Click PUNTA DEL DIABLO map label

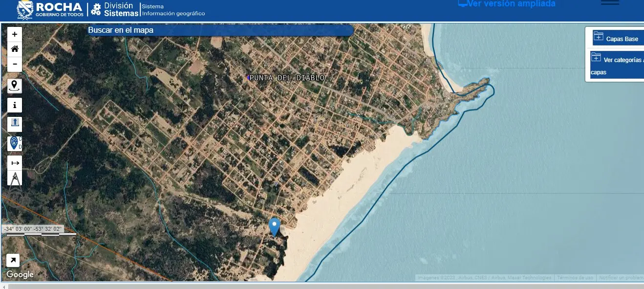coord(287,78)
